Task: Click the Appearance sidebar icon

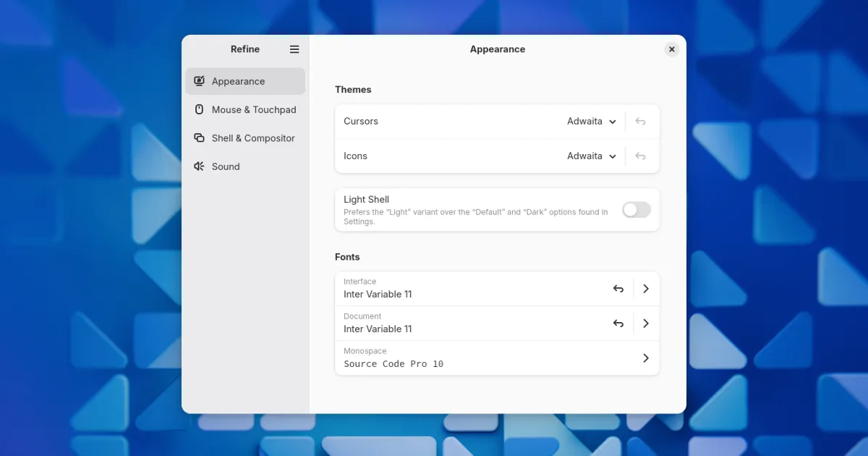Action: pyautogui.click(x=199, y=81)
